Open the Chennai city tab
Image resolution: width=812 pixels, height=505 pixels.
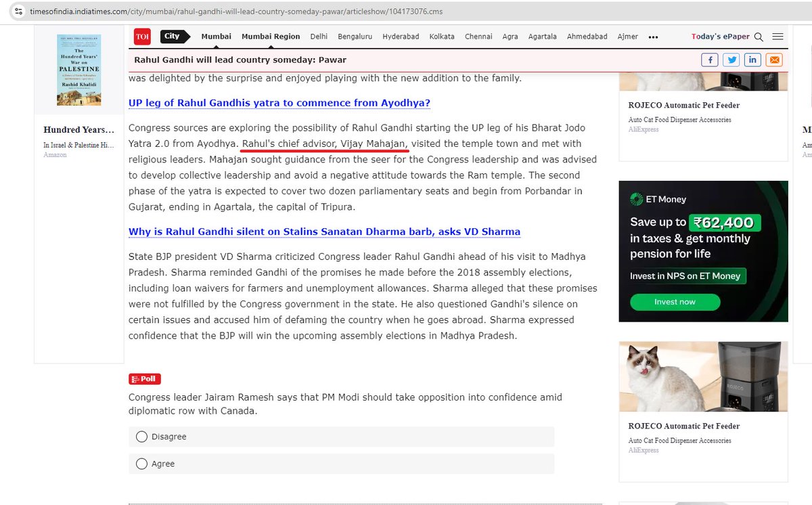478,37
